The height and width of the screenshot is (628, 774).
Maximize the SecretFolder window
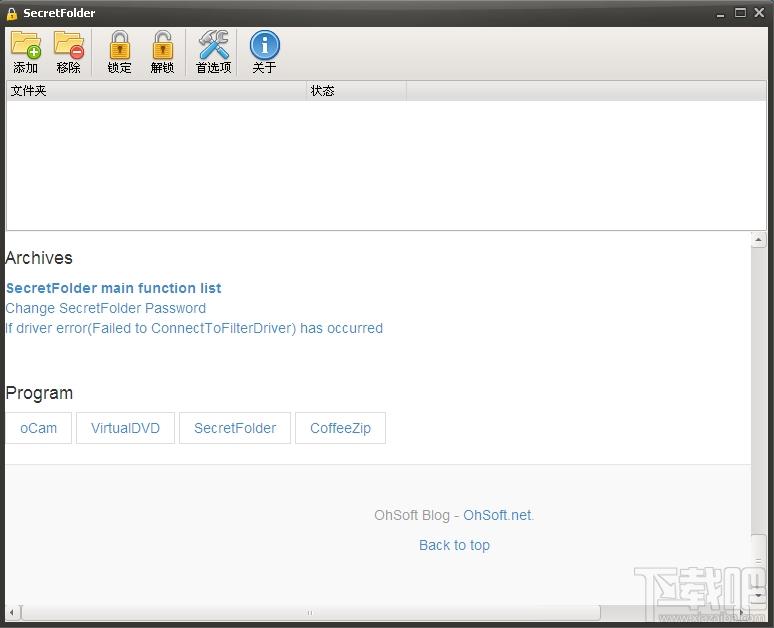[740, 13]
